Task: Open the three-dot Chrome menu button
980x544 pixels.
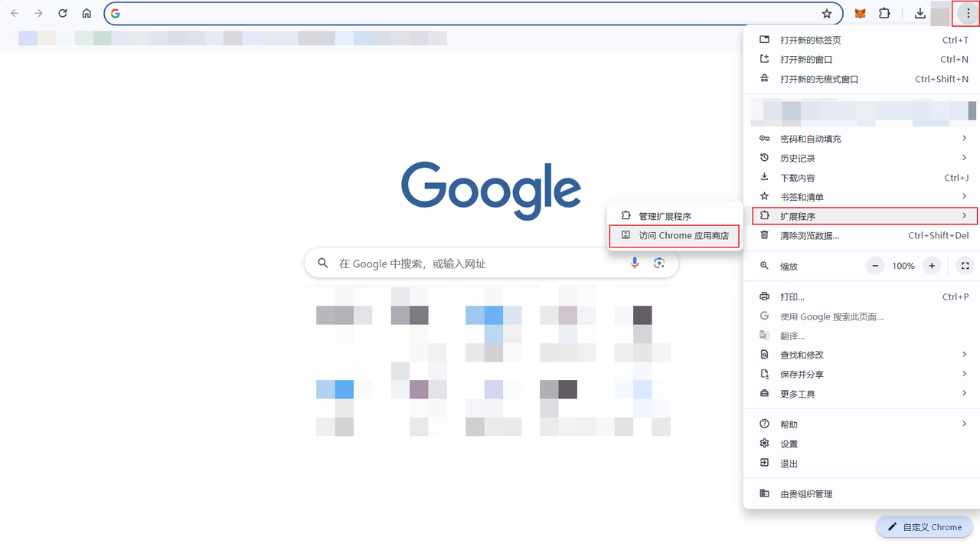Action: click(968, 13)
